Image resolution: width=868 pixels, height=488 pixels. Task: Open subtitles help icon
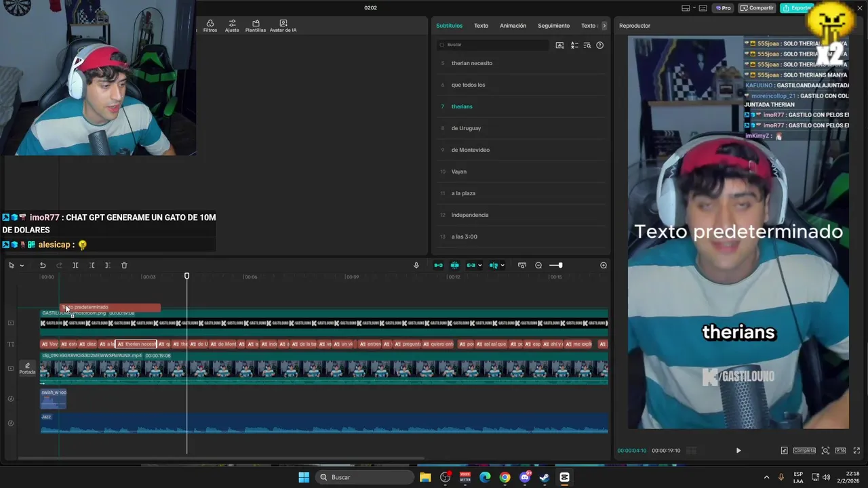click(x=599, y=45)
